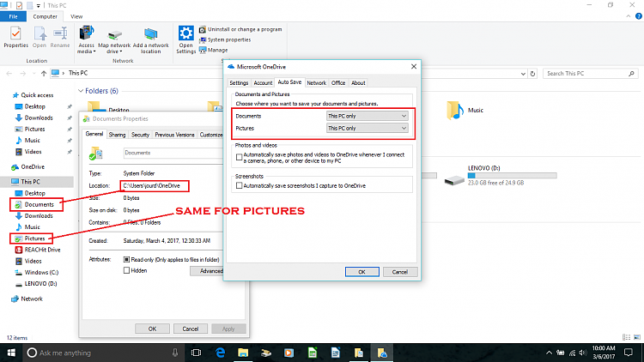Click OK in Documents Properties dialog
644x362 pixels.
pos(152,329)
